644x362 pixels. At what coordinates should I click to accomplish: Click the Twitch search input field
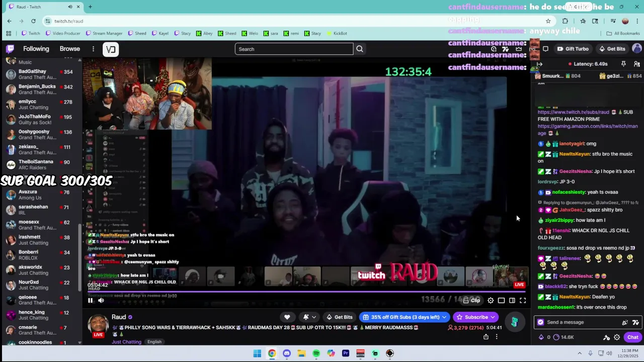pyautogui.click(x=294, y=49)
